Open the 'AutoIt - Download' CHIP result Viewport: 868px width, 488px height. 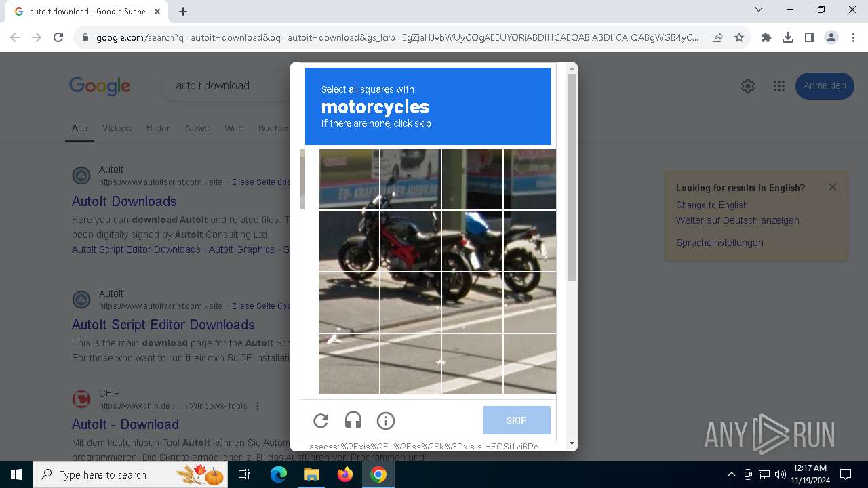(x=125, y=424)
